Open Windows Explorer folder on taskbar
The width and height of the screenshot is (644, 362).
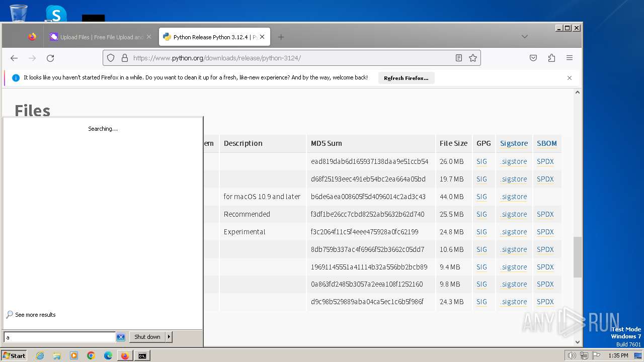(x=57, y=355)
